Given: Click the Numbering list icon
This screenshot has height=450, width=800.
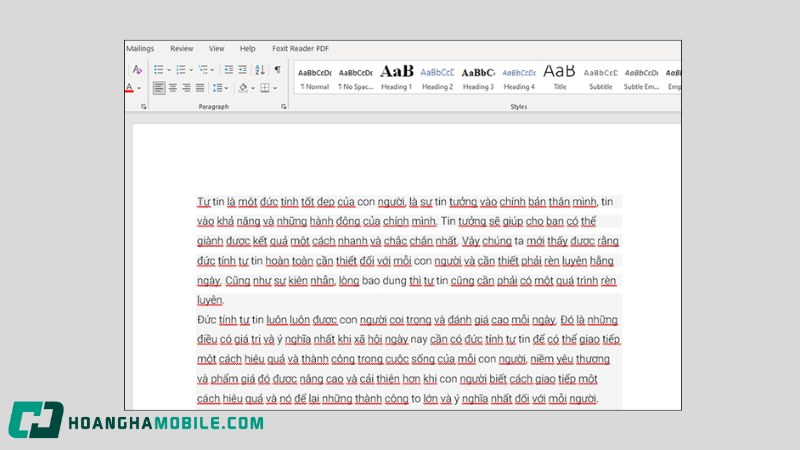Looking at the screenshot, I should point(181,70).
